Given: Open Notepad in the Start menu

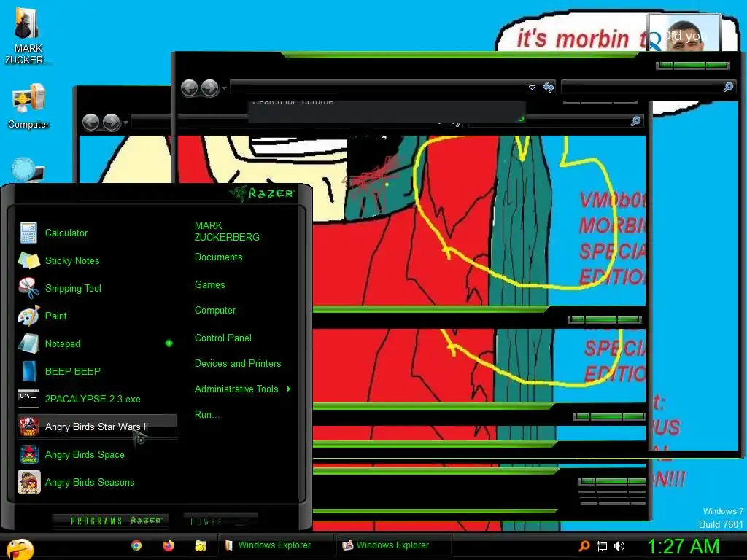Looking at the screenshot, I should point(96,343).
